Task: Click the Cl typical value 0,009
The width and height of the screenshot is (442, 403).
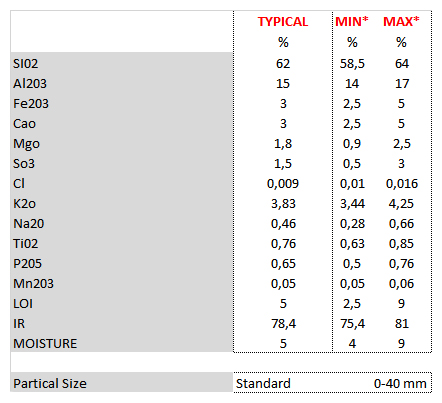Action: point(283,184)
